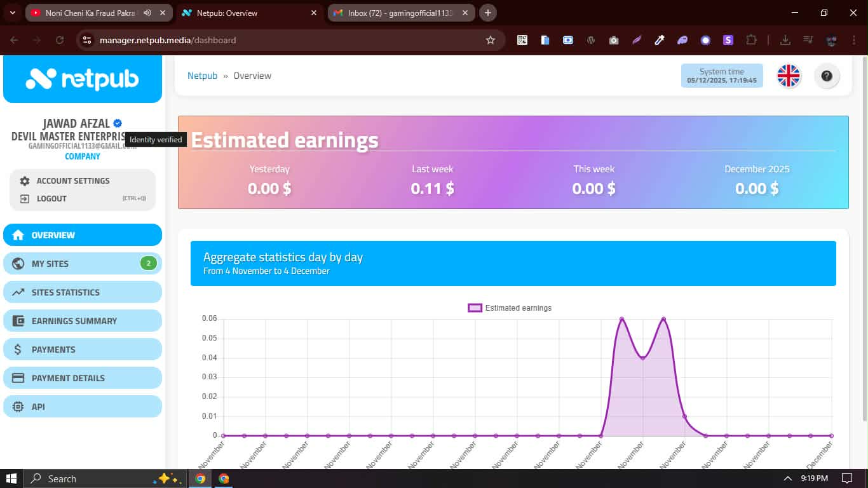This screenshot has width=868, height=488.
Task: Select the Netpub: Overview tab
Action: (x=250, y=13)
